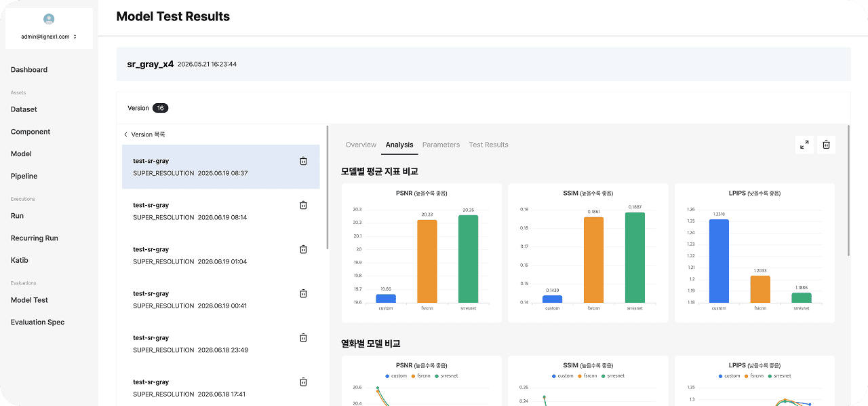Go back to the Version 목록 list
Viewport: 868px width, 406px height.
144,134
